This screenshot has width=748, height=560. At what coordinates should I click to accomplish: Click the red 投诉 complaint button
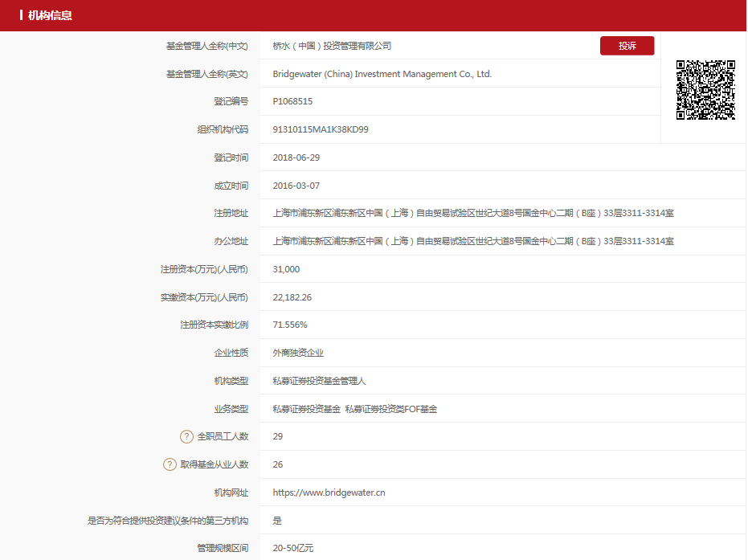point(627,46)
